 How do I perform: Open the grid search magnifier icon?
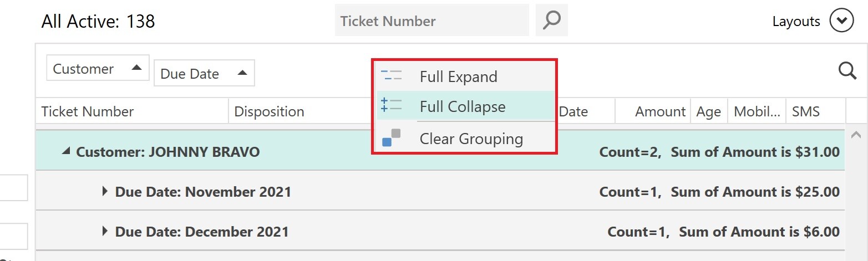[847, 71]
